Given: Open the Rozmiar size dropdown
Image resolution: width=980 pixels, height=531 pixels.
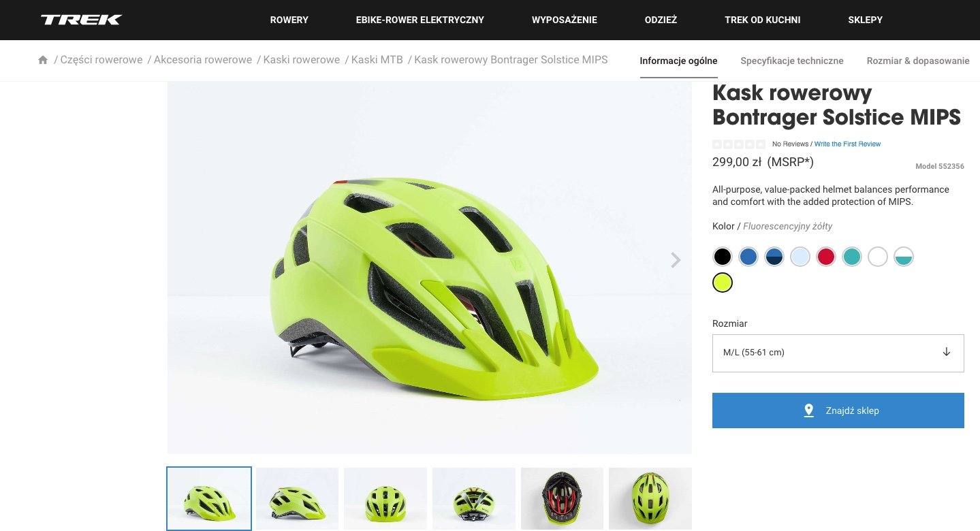Looking at the screenshot, I should [x=838, y=353].
